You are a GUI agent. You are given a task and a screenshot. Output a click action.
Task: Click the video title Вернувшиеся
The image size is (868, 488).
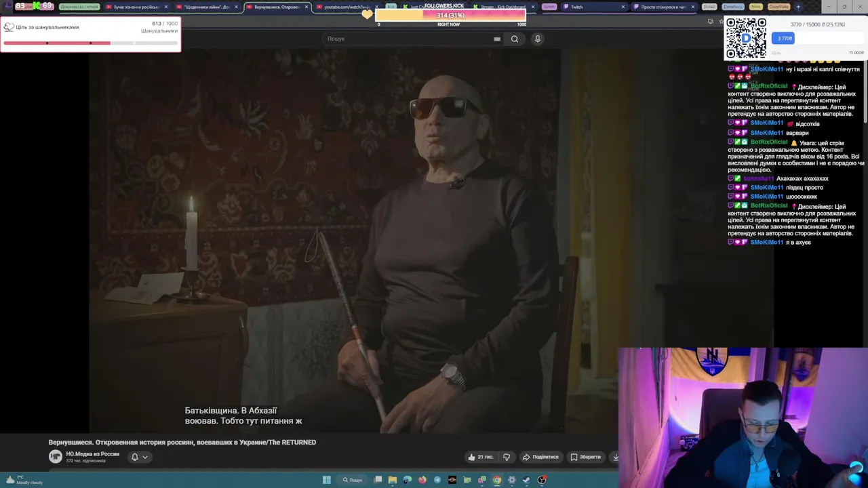point(182,442)
